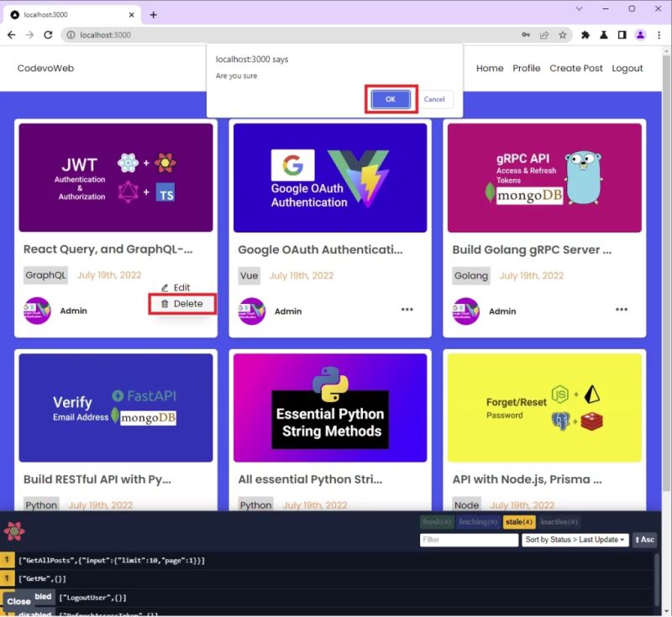Click the Filter input in devtools

(x=469, y=540)
